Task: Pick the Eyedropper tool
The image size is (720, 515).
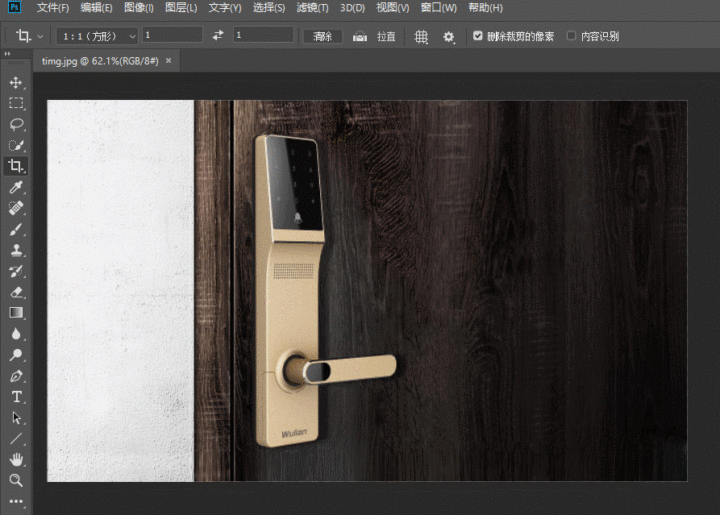Action: coord(16,187)
